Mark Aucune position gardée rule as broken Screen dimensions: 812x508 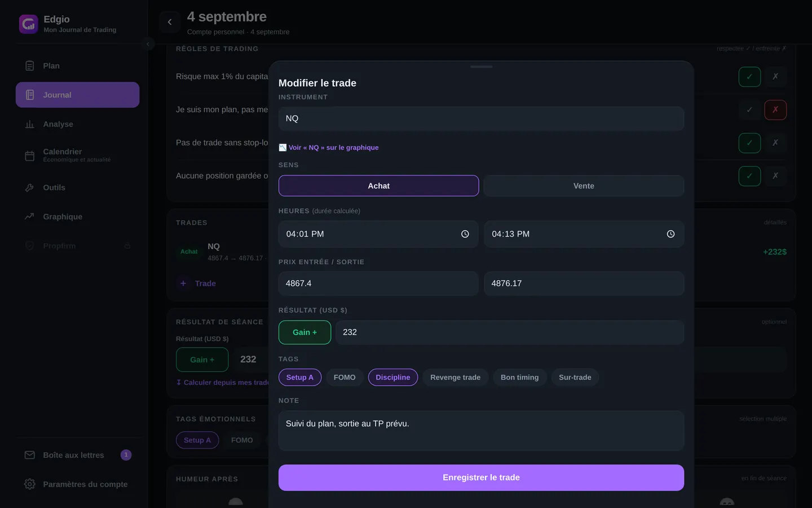(775, 176)
